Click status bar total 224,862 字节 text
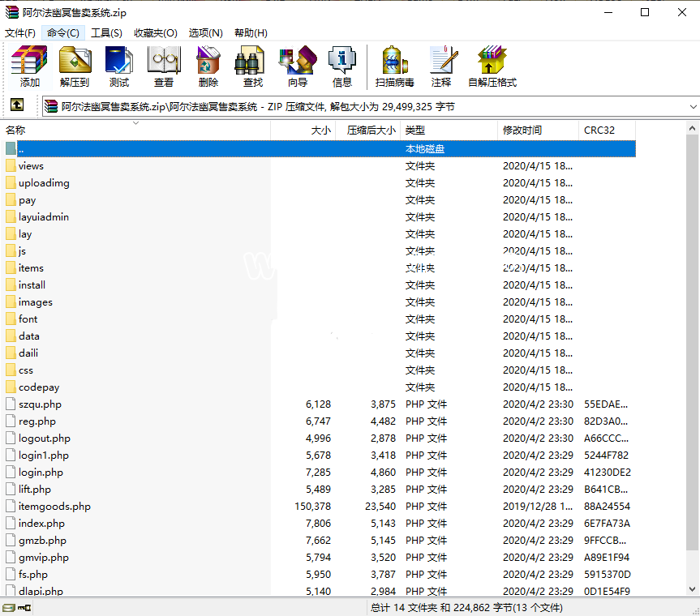Screen dimensions: 700x616 467,608
